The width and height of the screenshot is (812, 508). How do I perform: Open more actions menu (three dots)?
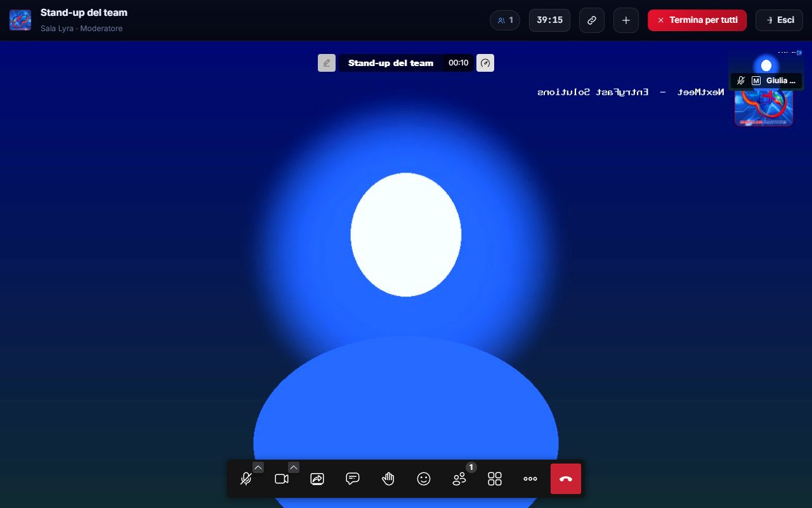click(530, 479)
